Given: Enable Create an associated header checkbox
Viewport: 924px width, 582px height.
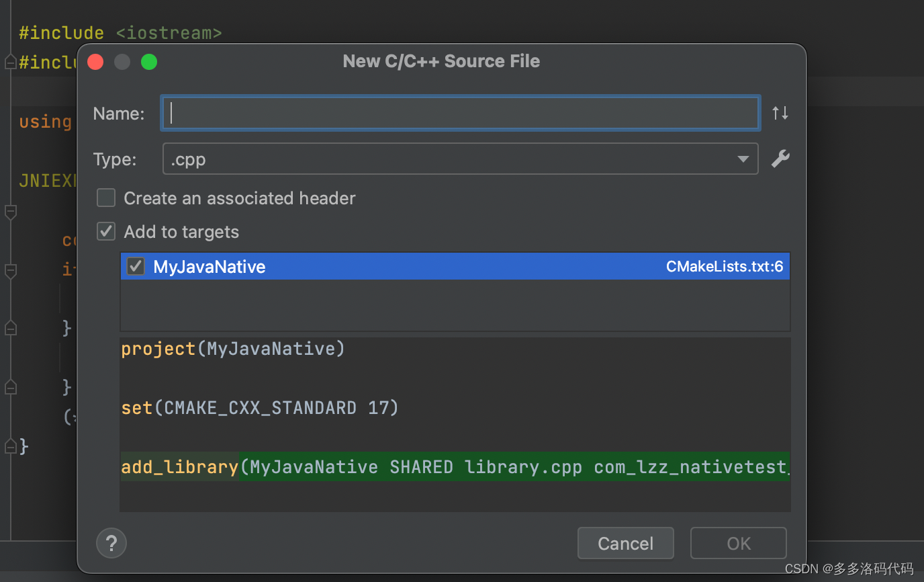Looking at the screenshot, I should [x=106, y=198].
